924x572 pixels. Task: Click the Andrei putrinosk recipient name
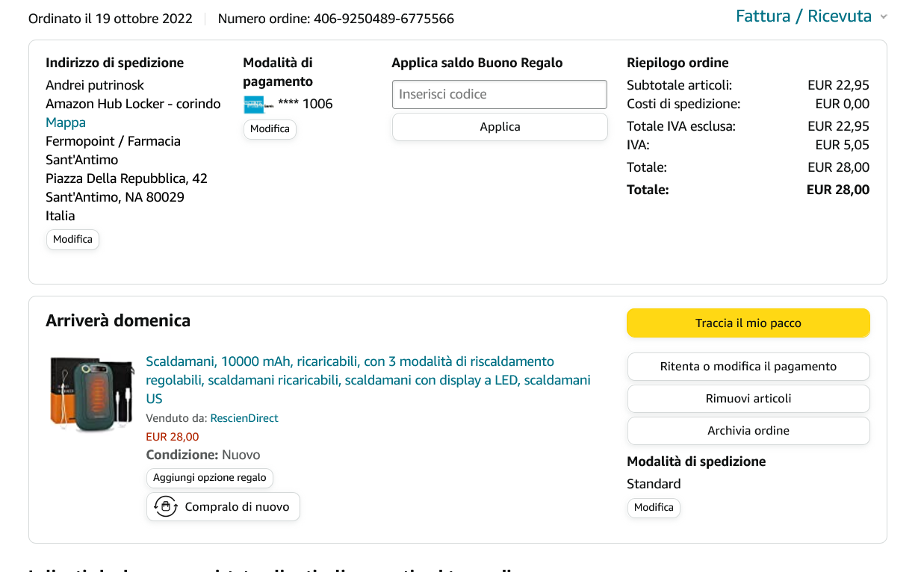click(x=95, y=85)
